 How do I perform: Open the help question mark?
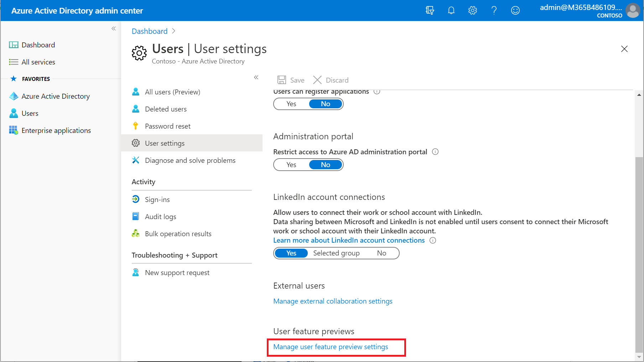click(494, 10)
